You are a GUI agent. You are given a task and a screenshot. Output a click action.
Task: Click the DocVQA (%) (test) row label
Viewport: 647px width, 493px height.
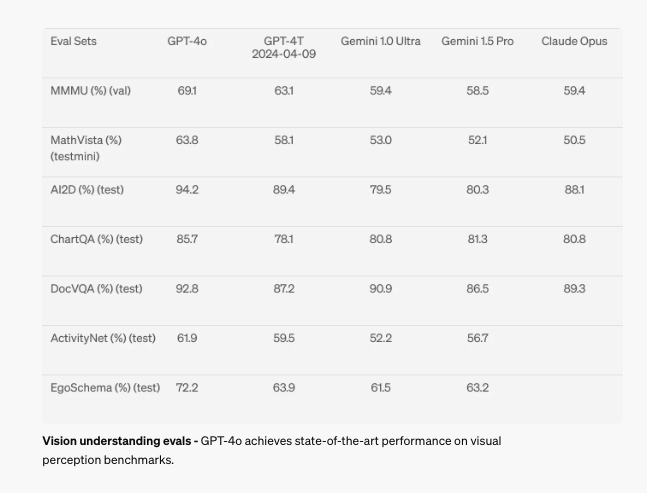[x=97, y=289]
